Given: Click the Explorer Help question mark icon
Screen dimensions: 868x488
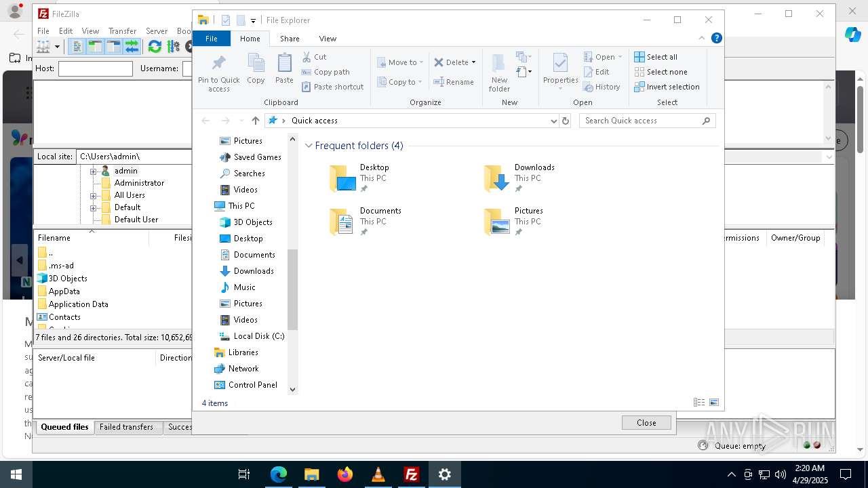Looking at the screenshot, I should click(x=716, y=39).
